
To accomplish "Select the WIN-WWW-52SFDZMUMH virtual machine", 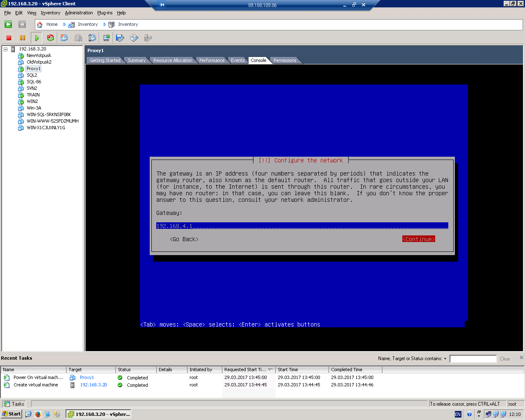I will point(52,121).
